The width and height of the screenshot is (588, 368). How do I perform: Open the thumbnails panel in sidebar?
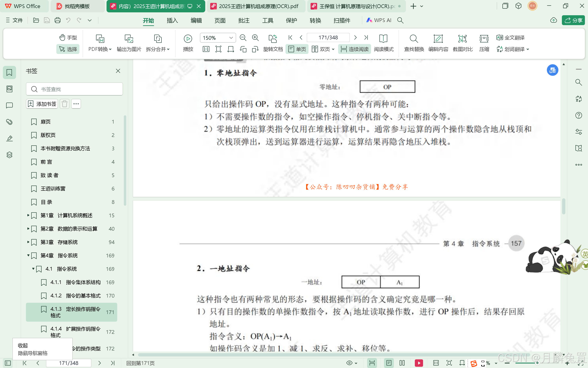(9, 89)
